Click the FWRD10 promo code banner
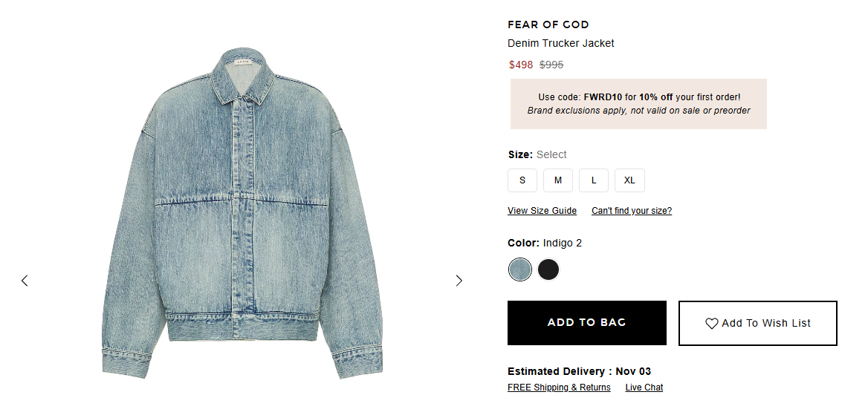This screenshot has width=868, height=415. tap(638, 104)
